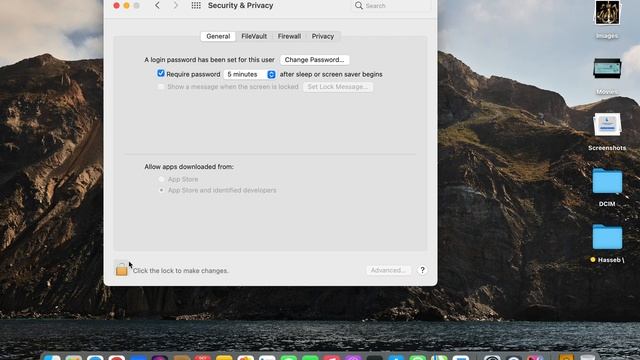Image resolution: width=640 pixels, height=360 pixels.
Task: Focus the Search field
Action: click(391, 6)
